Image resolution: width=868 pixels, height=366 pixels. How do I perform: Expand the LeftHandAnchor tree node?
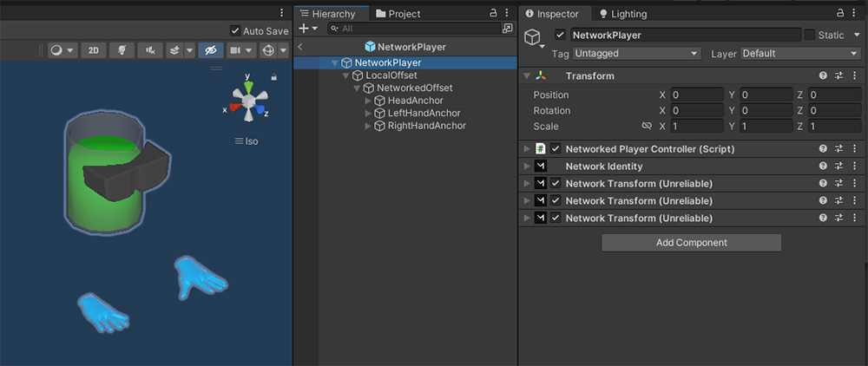pyautogui.click(x=368, y=114)
